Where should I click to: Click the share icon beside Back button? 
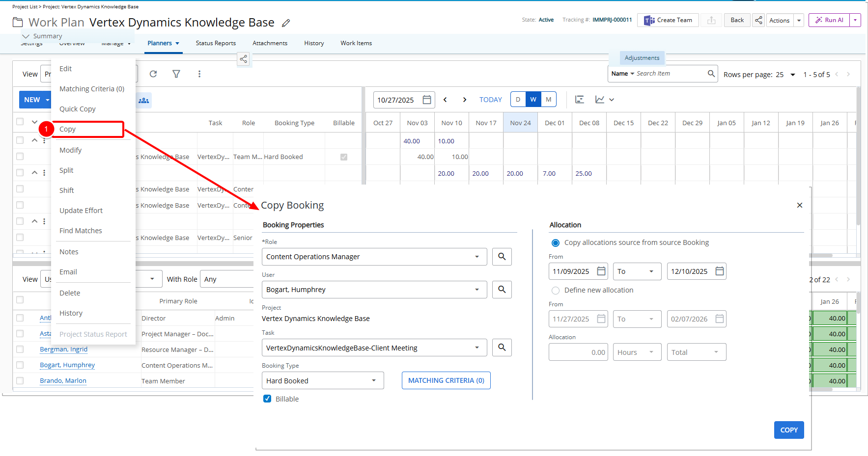tap(758, 20)
